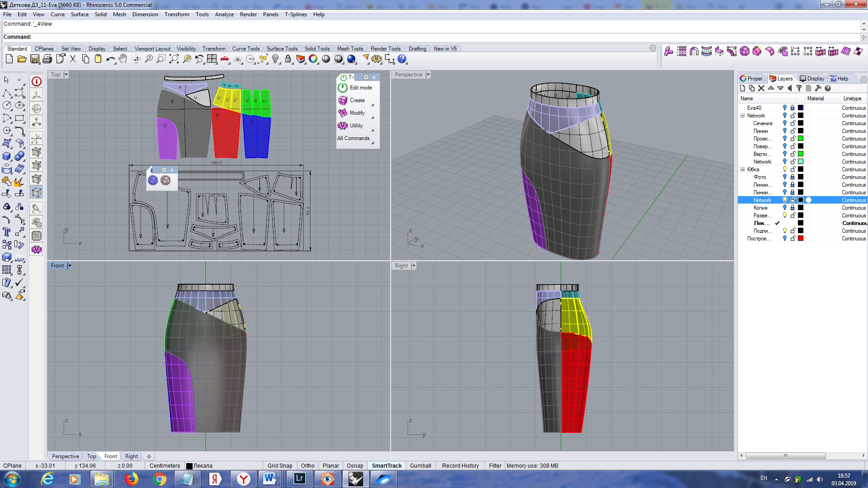Open the Analyze menu
Viewport: 868px width, 488px height.
(224, 14)
